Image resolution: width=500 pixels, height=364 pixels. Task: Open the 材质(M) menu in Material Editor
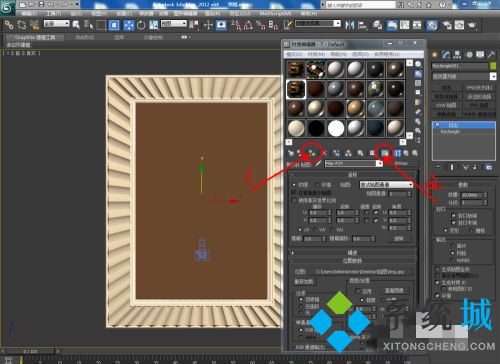click(316, 54)
